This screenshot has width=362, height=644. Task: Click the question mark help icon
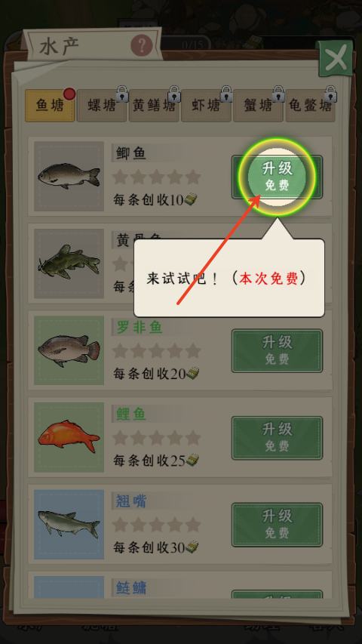click(x=142, y=45)
